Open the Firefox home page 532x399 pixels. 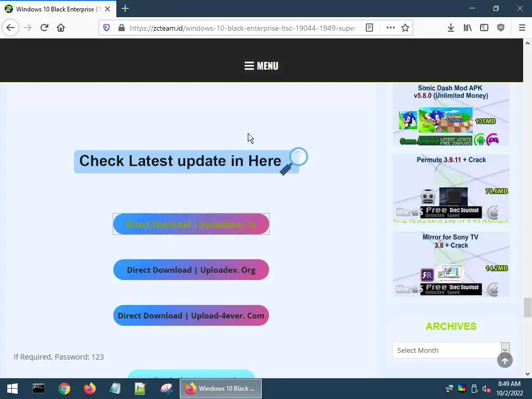click(x=61, y=28)
